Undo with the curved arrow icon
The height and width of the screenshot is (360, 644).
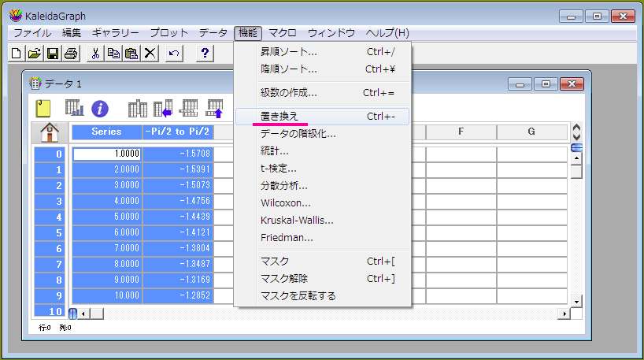174,54
